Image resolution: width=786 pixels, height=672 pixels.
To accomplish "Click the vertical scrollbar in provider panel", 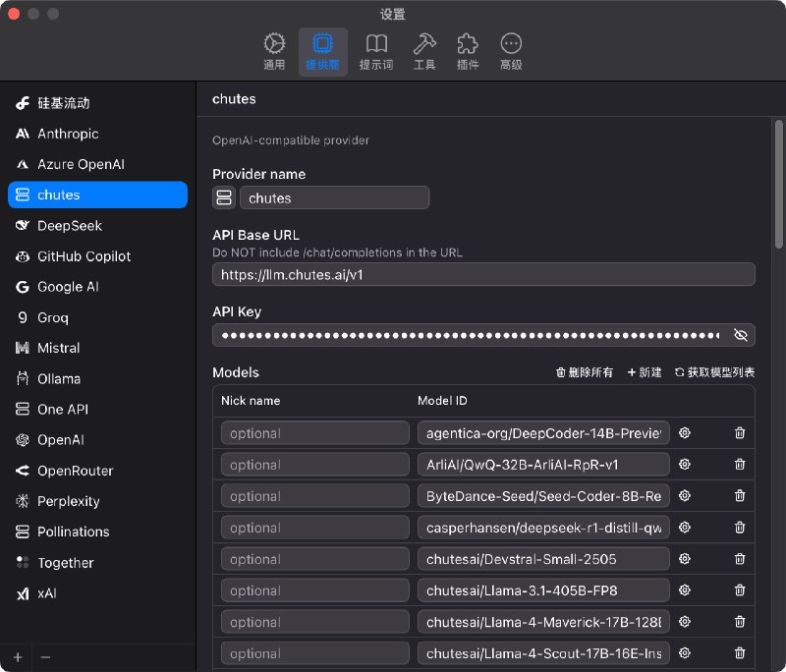I will (x=778, y=184).
